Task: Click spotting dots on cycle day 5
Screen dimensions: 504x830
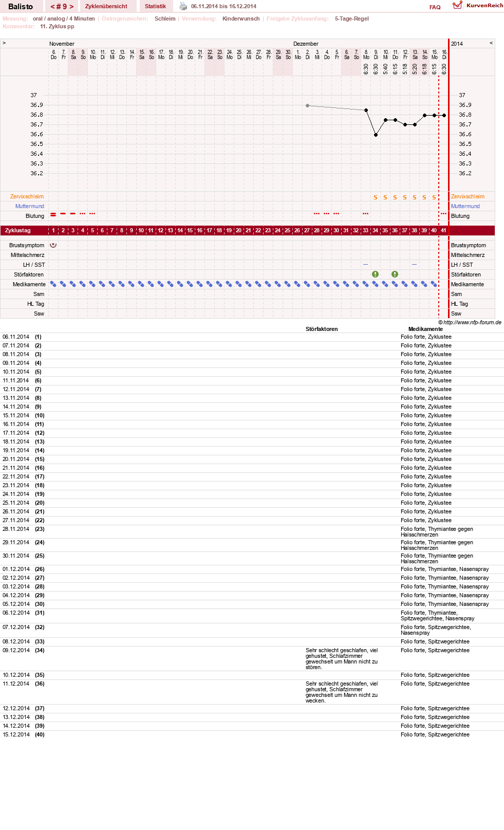Action: point(92,213)
